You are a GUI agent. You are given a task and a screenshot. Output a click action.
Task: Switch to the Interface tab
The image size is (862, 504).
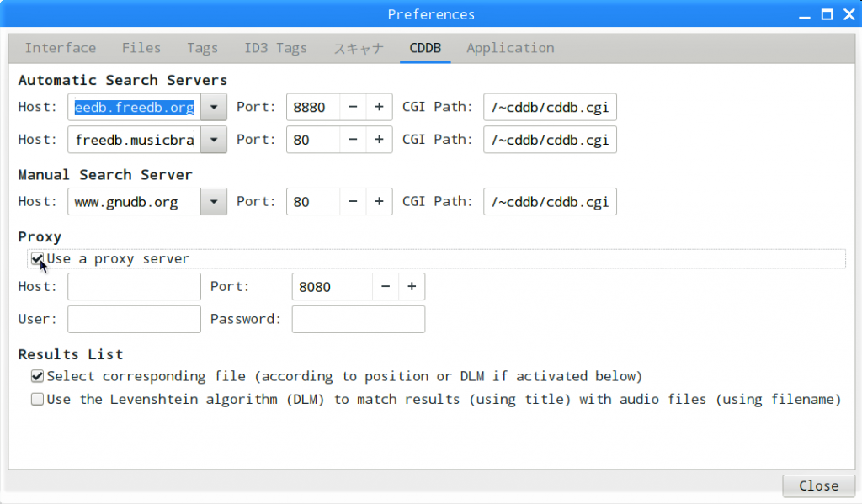coord(61,48)
